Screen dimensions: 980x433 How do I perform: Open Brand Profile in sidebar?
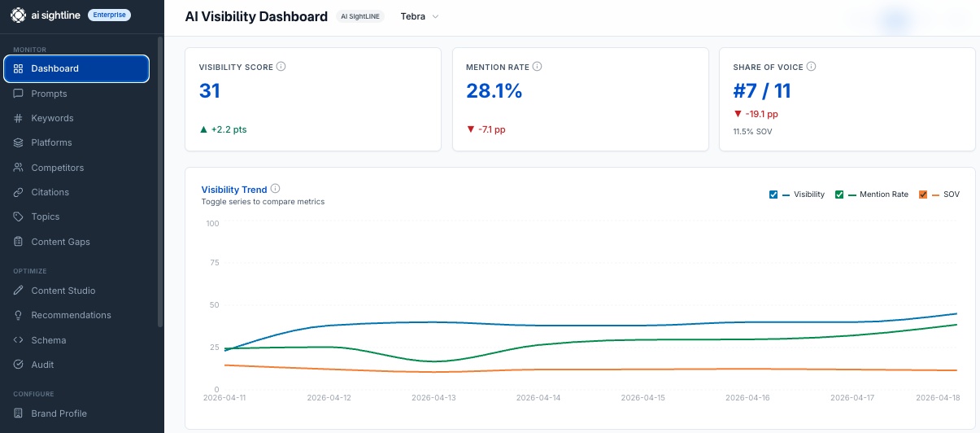point(59,413)
